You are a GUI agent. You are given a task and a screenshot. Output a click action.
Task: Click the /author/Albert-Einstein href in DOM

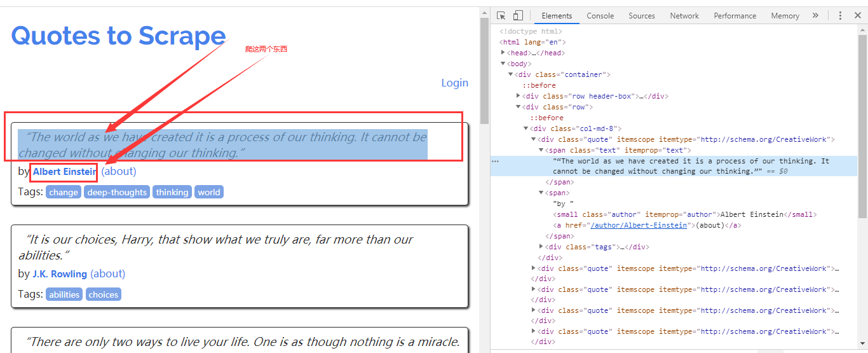(x=639, y=225)
